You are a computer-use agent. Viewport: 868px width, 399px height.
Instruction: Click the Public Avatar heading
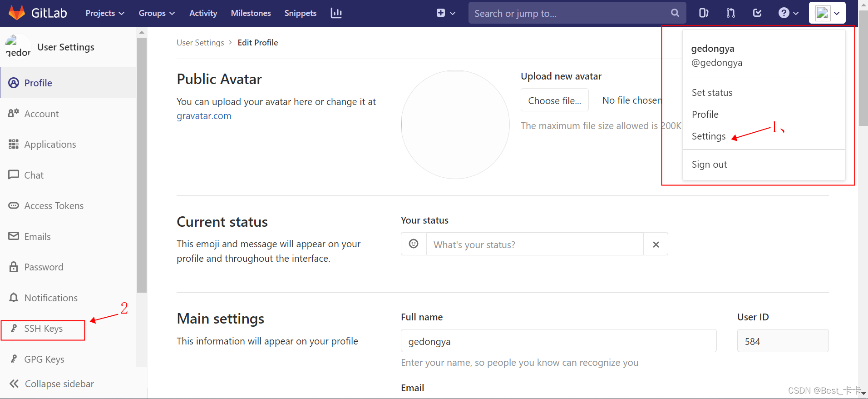click(x=219, y=79)
